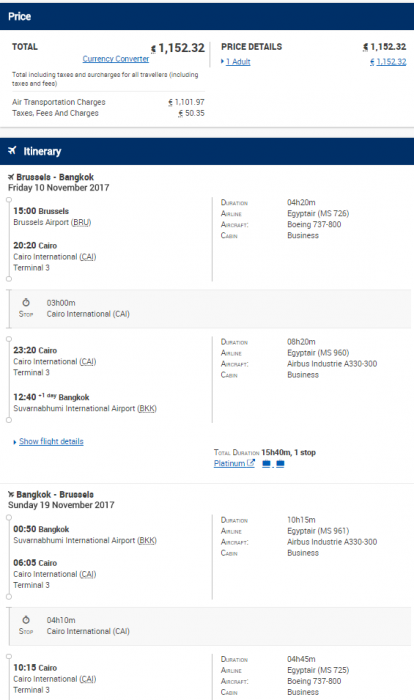This screenshot has height=700, width=414.
Task: Click the BRU airport code abbreviation
Action: pos(81,222)
